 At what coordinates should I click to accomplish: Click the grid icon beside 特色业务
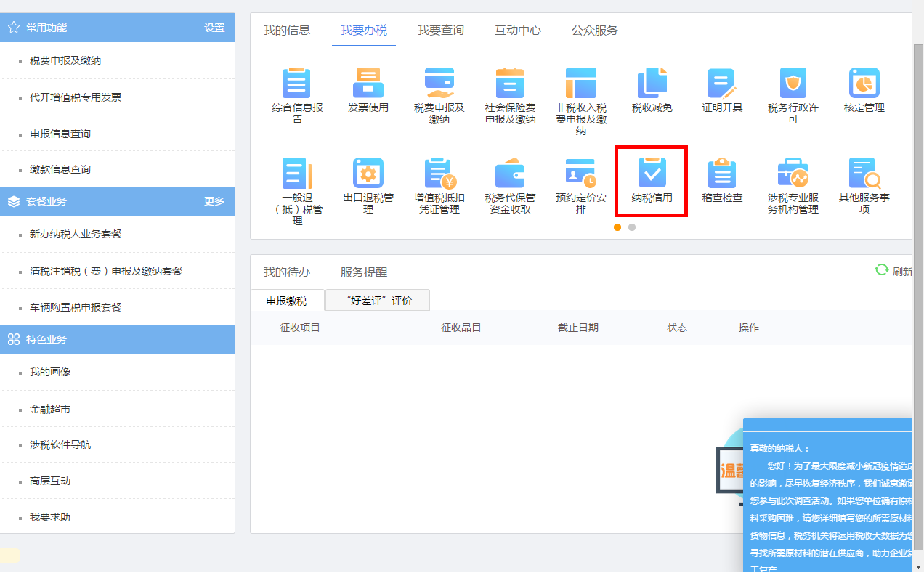14,339
